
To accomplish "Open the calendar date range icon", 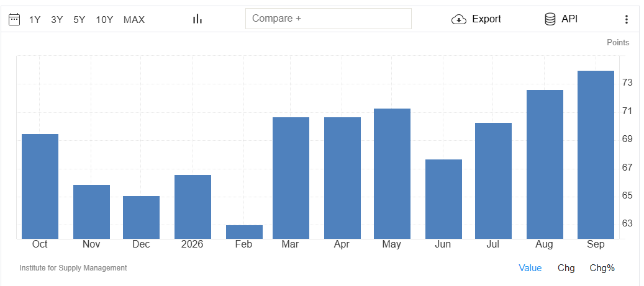I will pos(14,19).
